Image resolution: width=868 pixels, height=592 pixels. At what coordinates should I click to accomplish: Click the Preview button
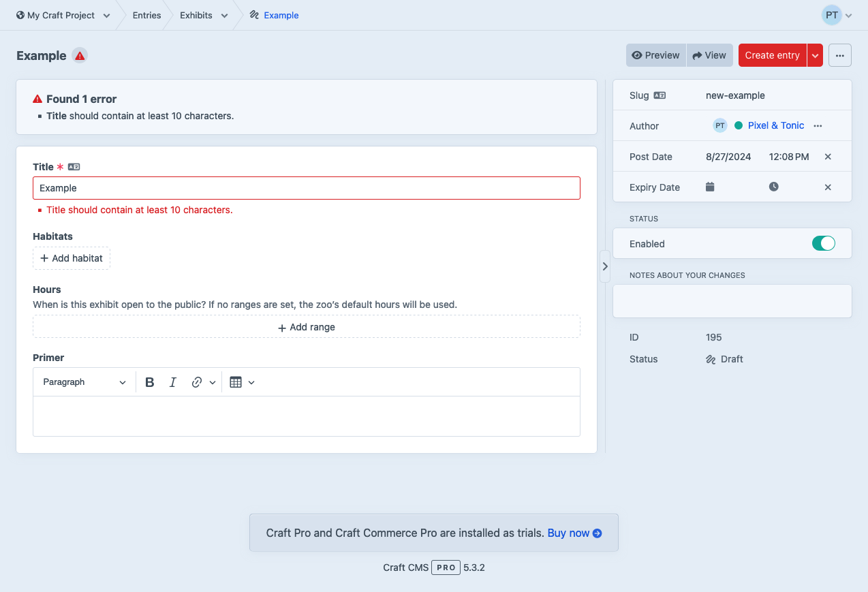656,55
